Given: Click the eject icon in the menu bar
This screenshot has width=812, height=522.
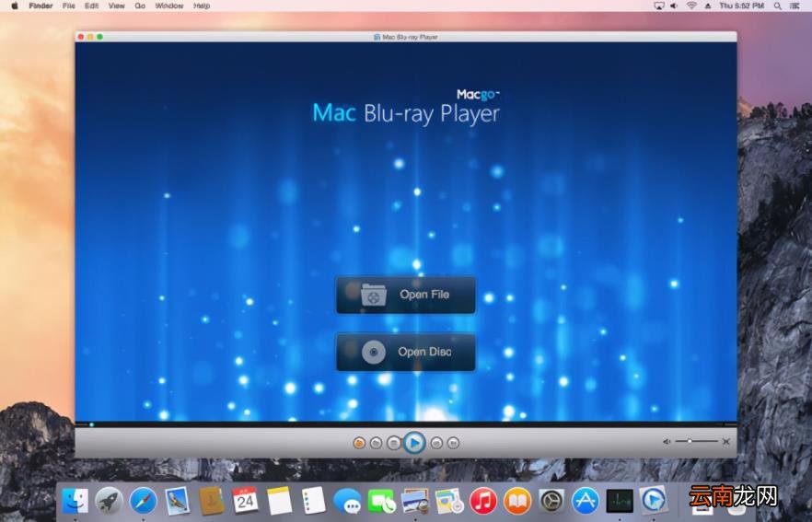Looking at the screenshot, I should click(x=708, y=6).
